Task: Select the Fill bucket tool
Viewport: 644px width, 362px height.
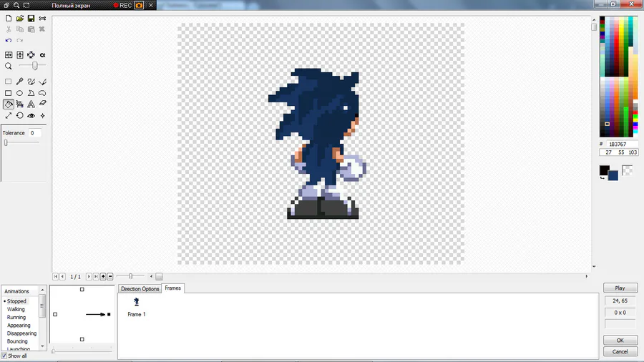Action: (x=8, y=104)
